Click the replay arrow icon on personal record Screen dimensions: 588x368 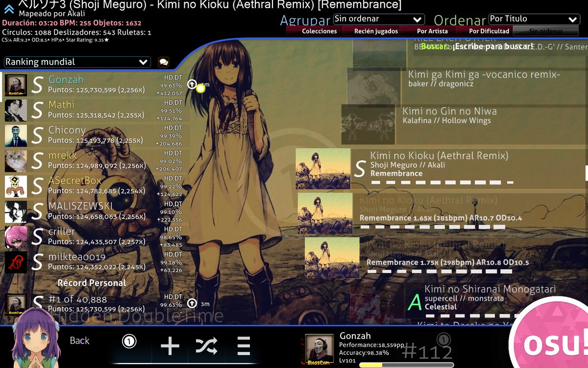click(x=192, y=304)
